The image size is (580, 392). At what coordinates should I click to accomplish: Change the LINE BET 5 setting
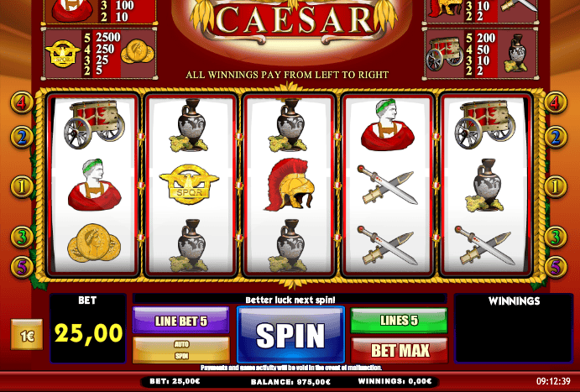[180, 321]
